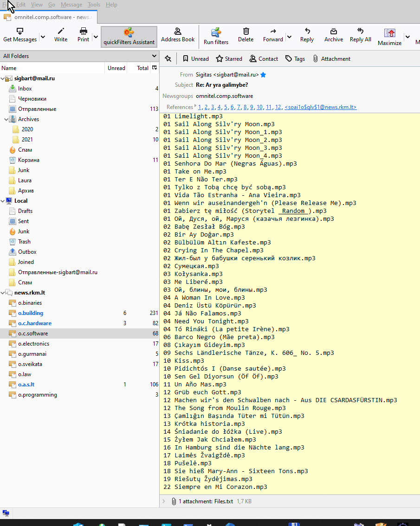Click reference link number 12
Viewport: 420px width, 526px height.
coord(278,107)
